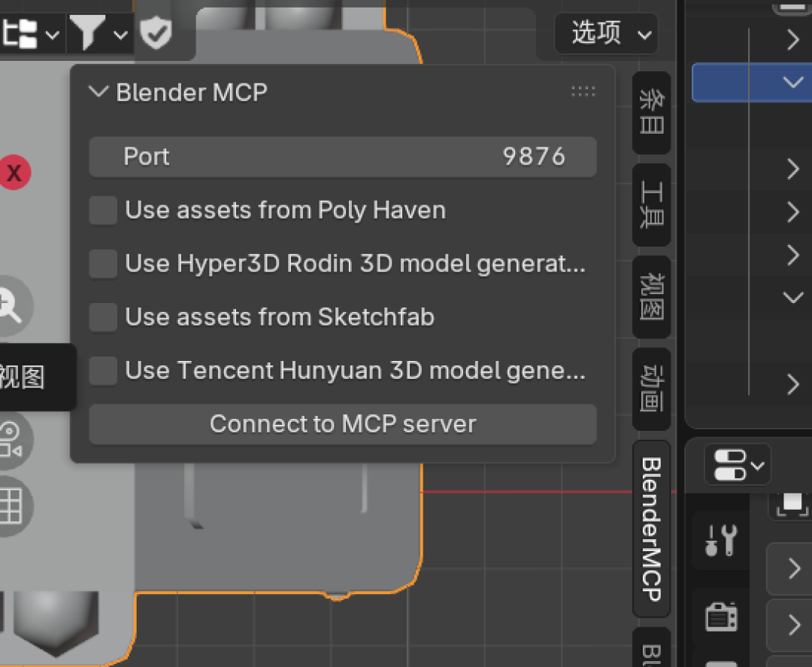
Task: Open the Render properties tab icon
Action: coord(721,617)
